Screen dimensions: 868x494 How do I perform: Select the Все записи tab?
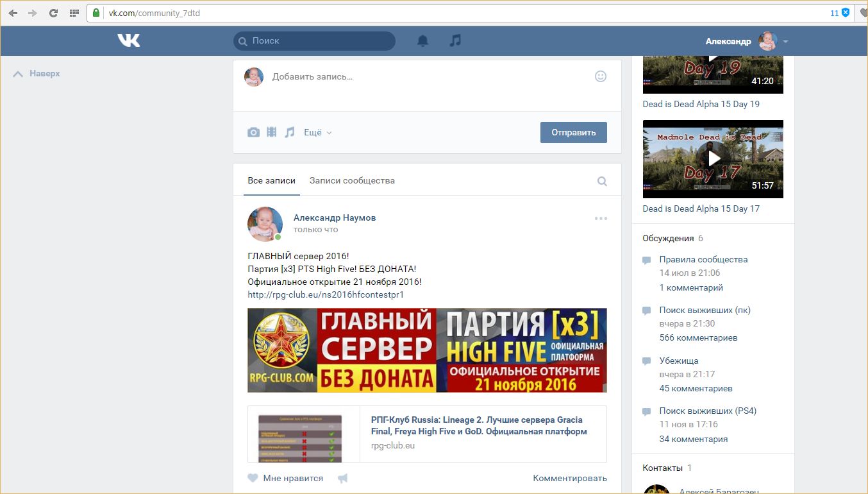coord(271,180)
